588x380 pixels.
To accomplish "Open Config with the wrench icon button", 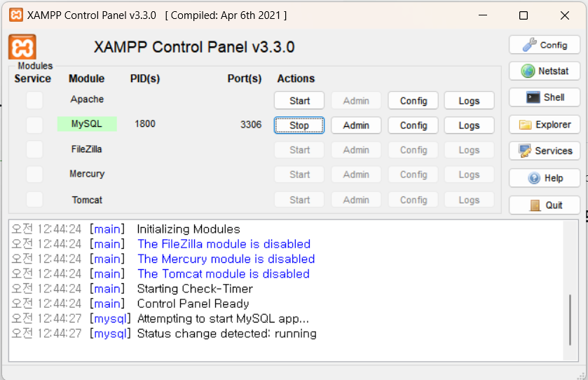I will point(544,45).
